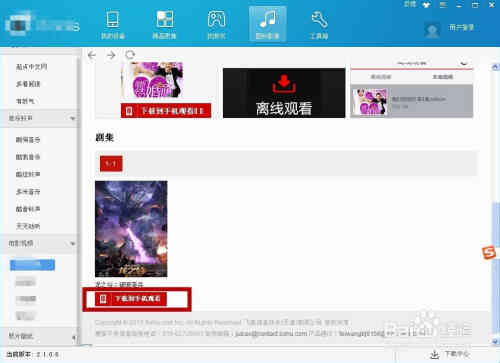Click the red download arrow in 离线观看 banner
This screenshot has height=363, width=500.
(x=284, y=84)
